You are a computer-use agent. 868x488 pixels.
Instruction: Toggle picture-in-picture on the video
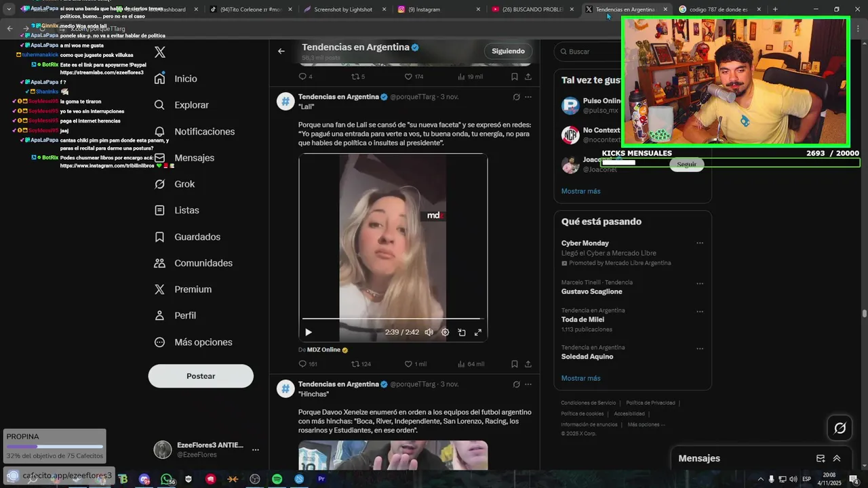462,332
